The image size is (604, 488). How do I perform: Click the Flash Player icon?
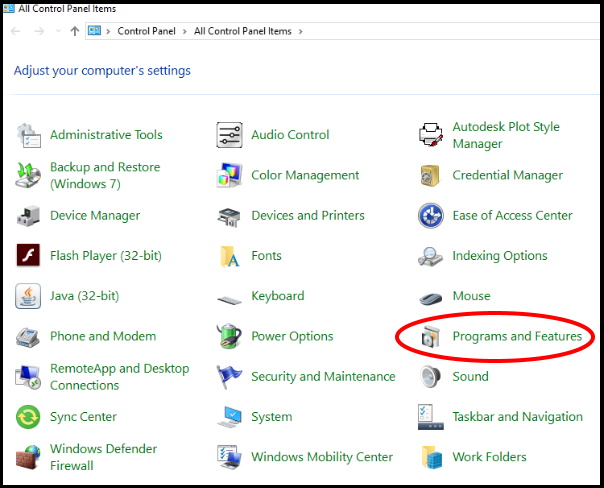coord(28,255)
